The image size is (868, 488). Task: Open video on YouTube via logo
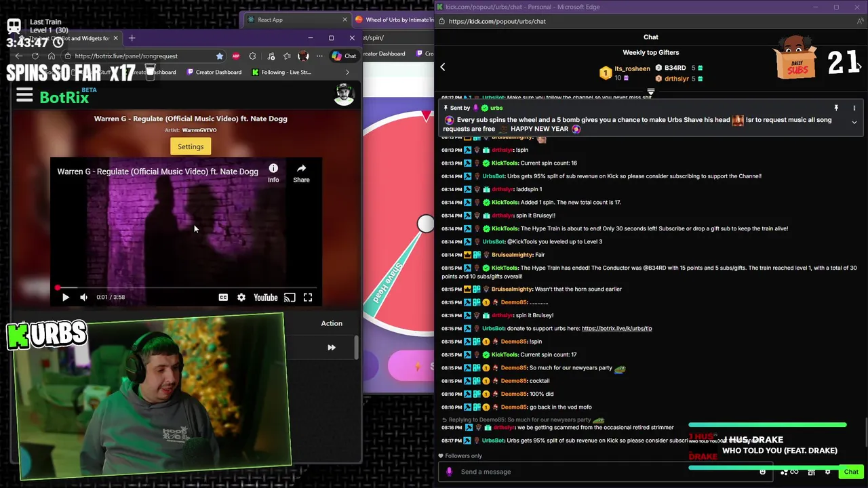(x=266, y=297)
